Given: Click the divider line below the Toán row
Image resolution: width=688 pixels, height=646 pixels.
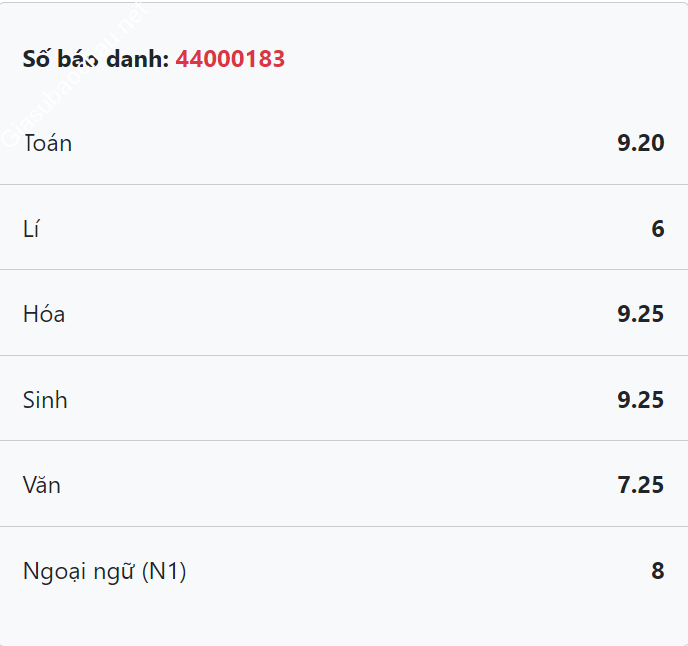Looking at the screenshot, I should click(x=344, y=185).
